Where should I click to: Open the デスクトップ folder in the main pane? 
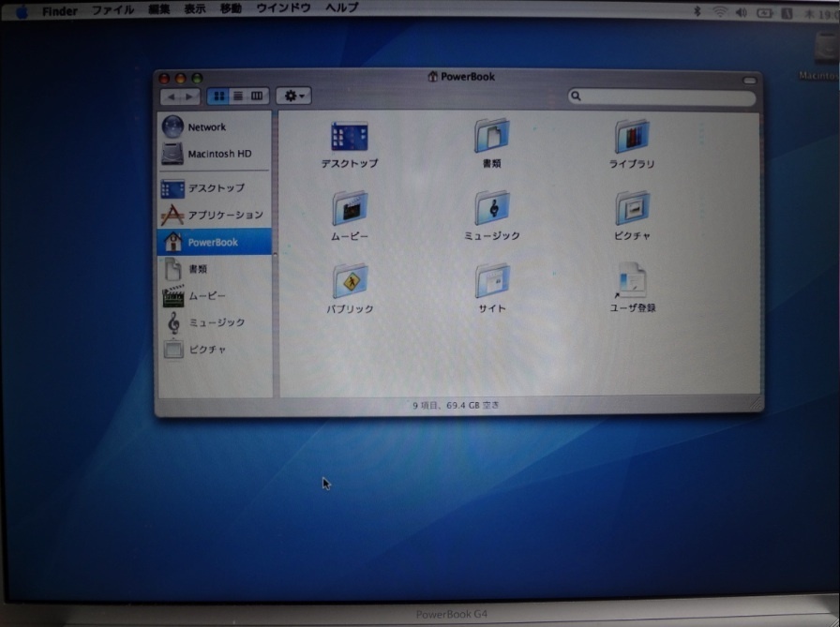point(350,137)
